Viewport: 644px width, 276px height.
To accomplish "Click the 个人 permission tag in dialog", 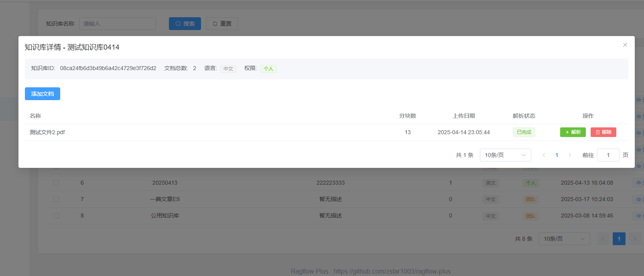I will coord(268,69).
